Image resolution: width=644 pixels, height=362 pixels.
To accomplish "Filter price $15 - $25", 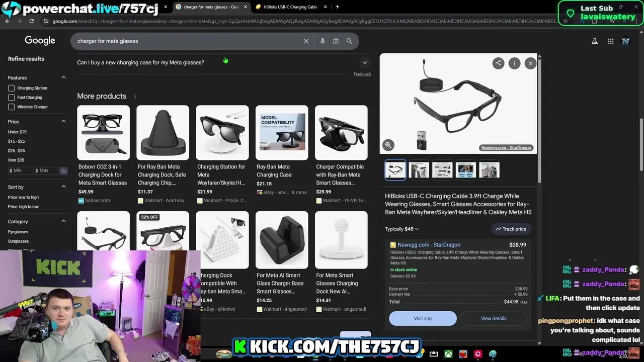I will (16, 141).
